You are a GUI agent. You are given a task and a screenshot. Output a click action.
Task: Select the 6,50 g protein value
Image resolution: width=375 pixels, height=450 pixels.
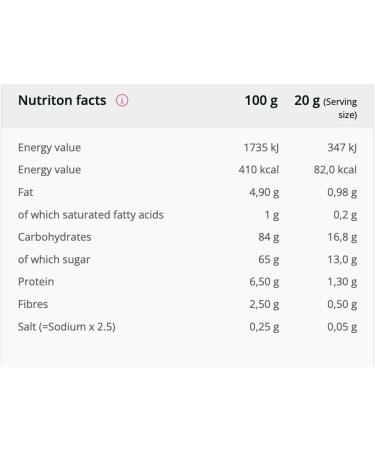264,282
